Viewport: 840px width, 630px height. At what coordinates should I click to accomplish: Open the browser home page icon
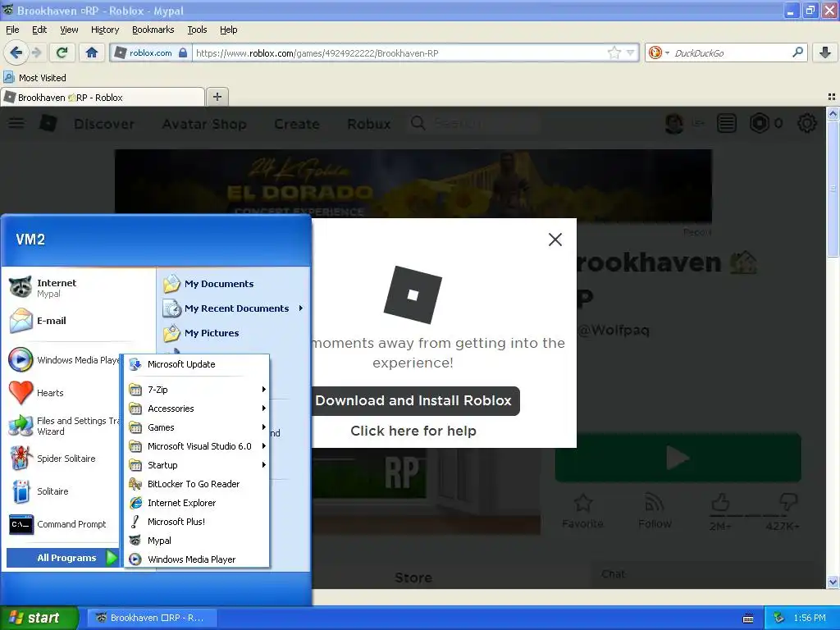pyautogui.click(x=92, y=52)
